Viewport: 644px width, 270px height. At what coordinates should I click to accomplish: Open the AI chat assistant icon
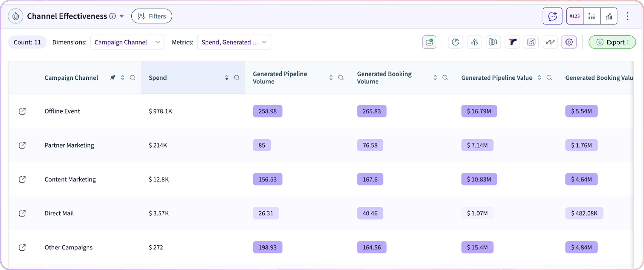pos(552,16)
